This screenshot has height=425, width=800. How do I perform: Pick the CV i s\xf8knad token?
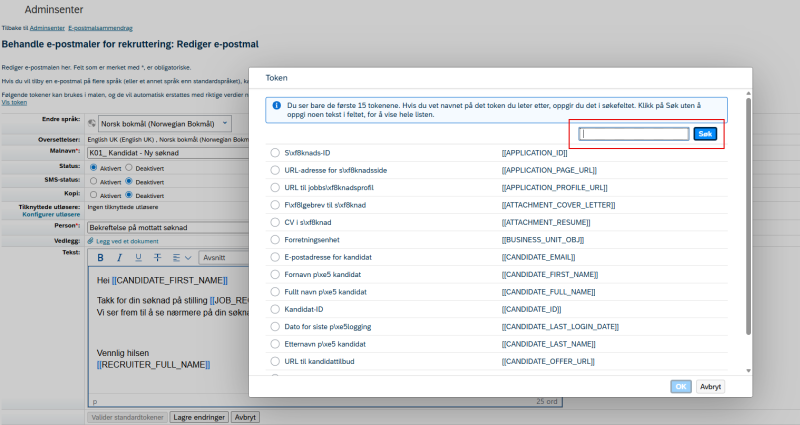pos(275,222)
